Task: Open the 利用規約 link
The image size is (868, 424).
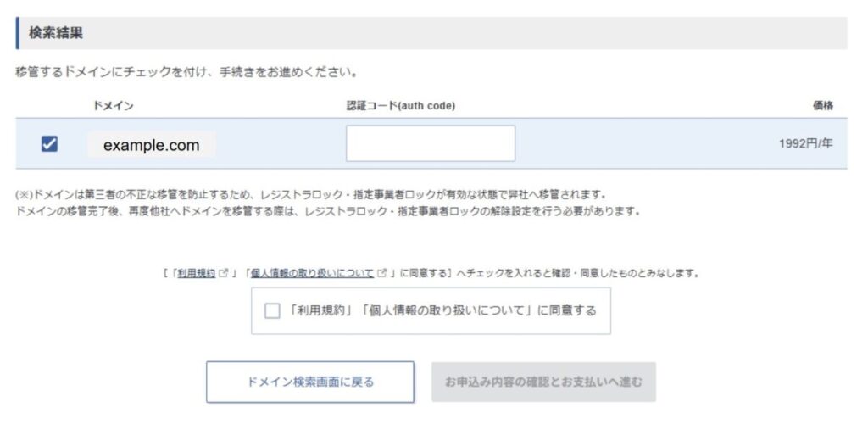Action: click(197, 274)
